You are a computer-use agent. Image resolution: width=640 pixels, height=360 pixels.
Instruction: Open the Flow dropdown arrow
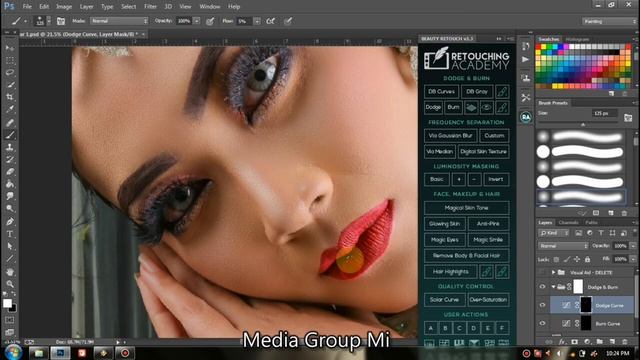pyautogui.click(x=257, y=21)
